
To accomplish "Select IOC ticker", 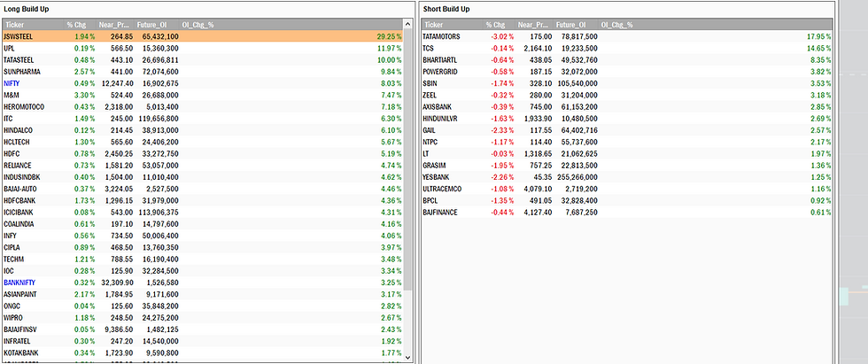I will point(8,270).
